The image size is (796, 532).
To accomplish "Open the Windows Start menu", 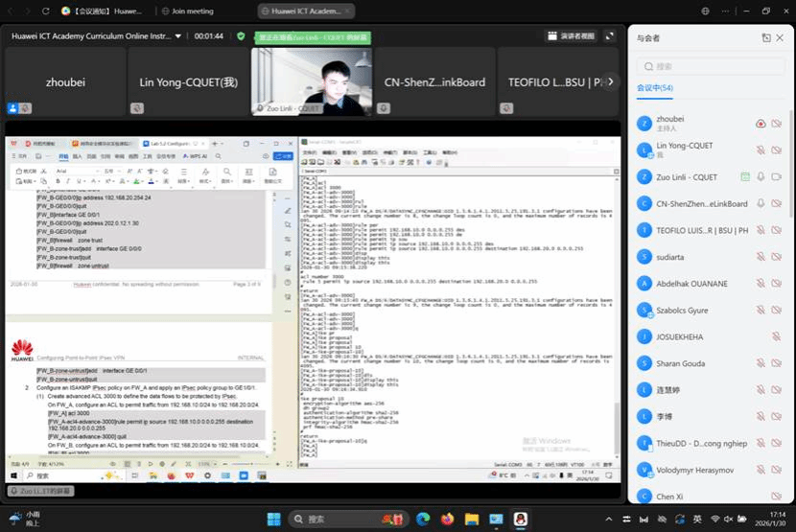I will (273, 519).
